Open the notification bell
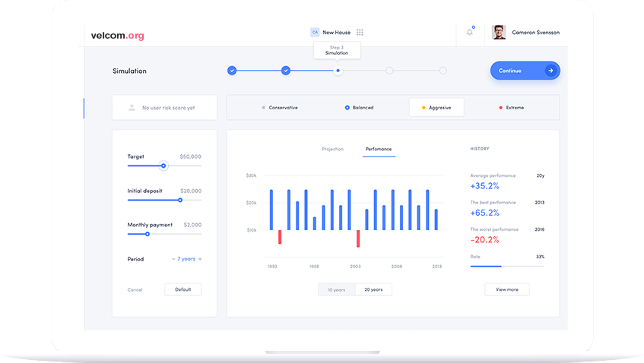The width and height of the screenshot is (644, 363). 469,32
